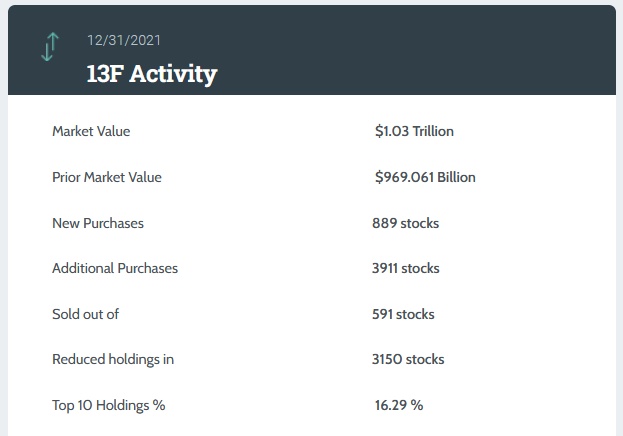The height and width of the screenshot is (436, 623).
Task: Open the 3911 stocks value
Action: click(x=405, y=268)
